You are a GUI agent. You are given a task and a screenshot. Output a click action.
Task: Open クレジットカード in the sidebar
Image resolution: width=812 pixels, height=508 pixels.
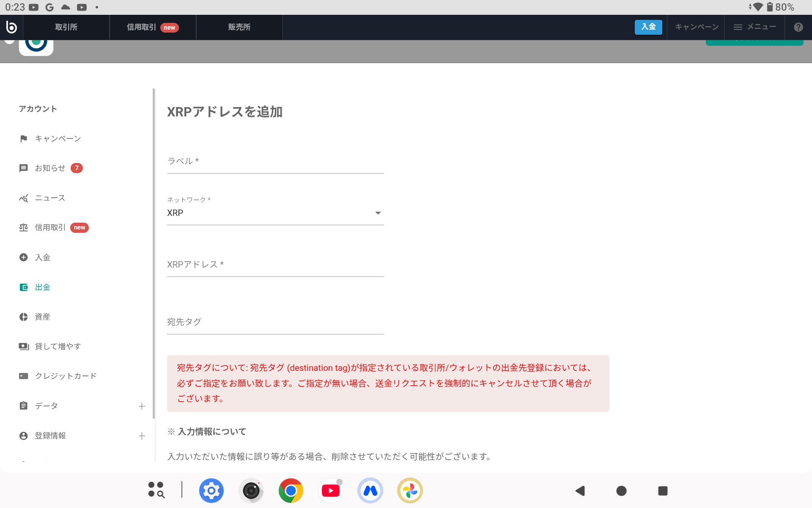click(x=66, y=376)
